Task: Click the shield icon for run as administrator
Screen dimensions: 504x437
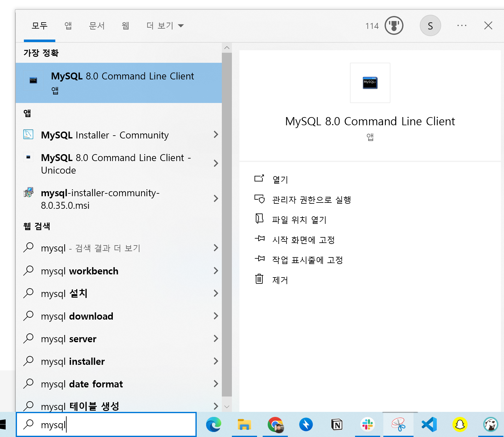Action: click(x=259, y=199)
